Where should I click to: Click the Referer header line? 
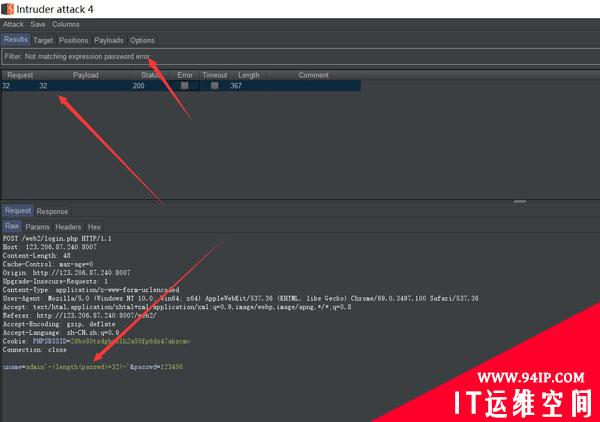coord(80,316)
